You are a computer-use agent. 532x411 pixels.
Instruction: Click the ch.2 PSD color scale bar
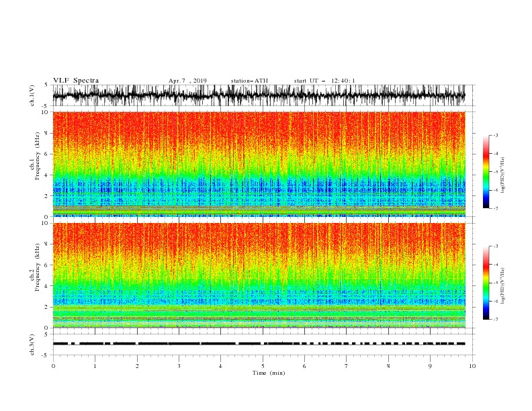[486, 283]
